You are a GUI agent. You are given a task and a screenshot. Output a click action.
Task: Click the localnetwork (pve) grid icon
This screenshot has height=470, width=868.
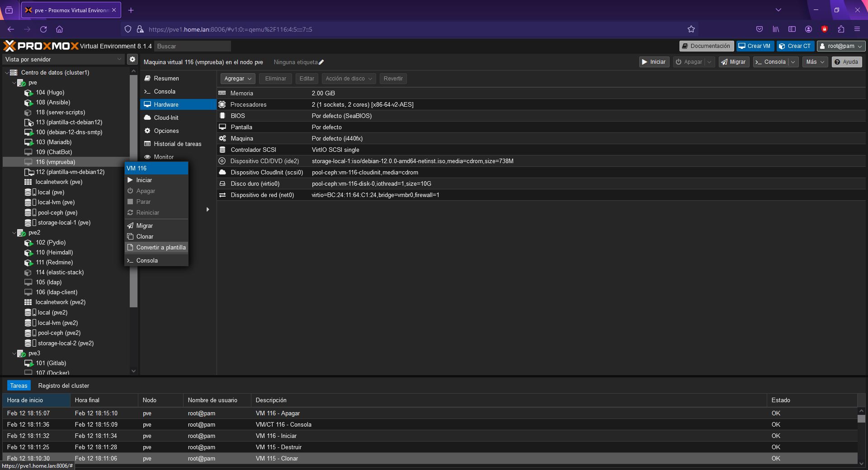28,182
